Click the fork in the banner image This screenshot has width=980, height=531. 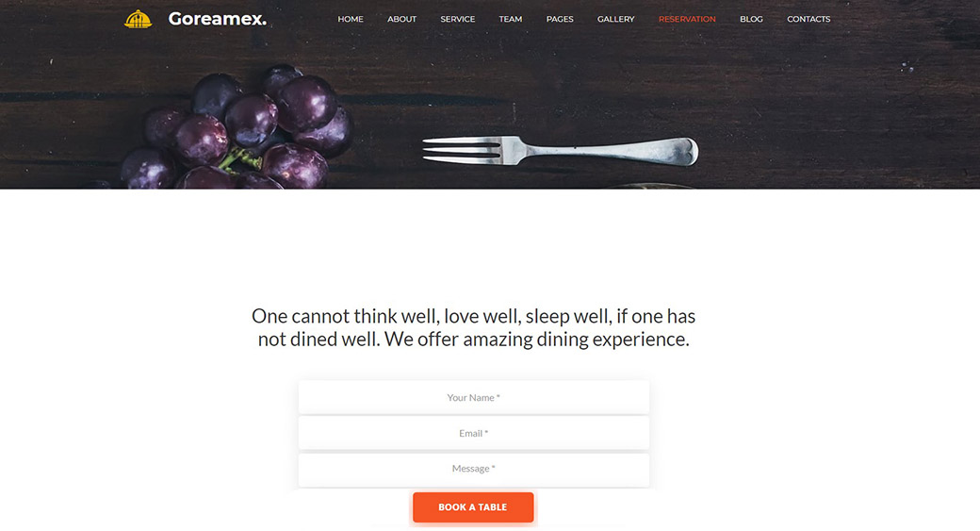pyautogui.click(x=560, y=151)
